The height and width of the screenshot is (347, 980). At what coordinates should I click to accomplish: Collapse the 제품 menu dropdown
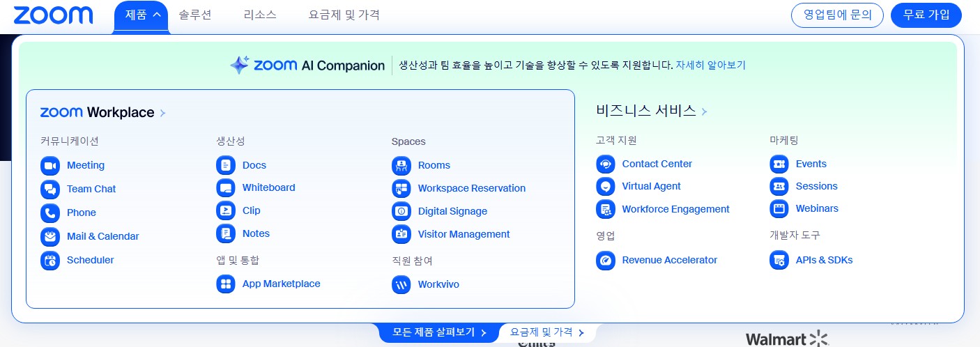(x=141, y=15)
